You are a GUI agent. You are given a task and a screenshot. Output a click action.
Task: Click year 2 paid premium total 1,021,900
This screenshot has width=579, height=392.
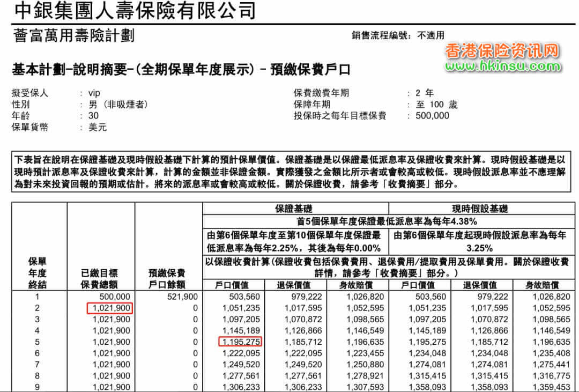[x=111, y=308]
